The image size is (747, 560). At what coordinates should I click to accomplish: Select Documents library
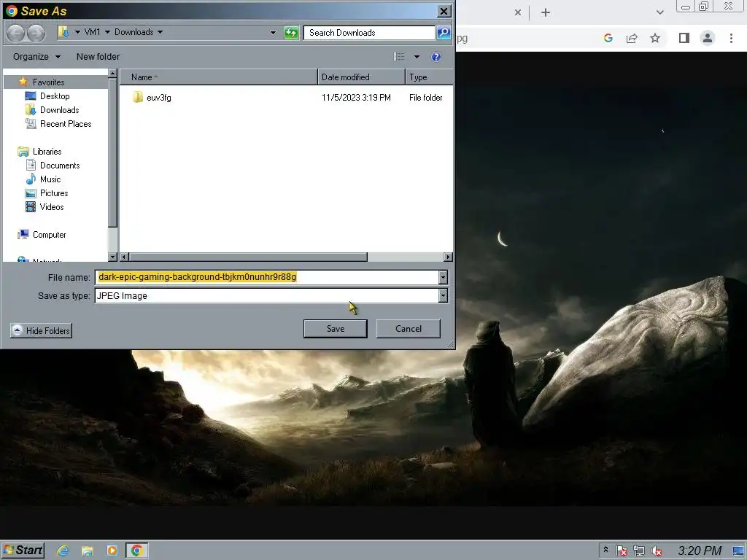pyautogui.click(x=60, y=166)
